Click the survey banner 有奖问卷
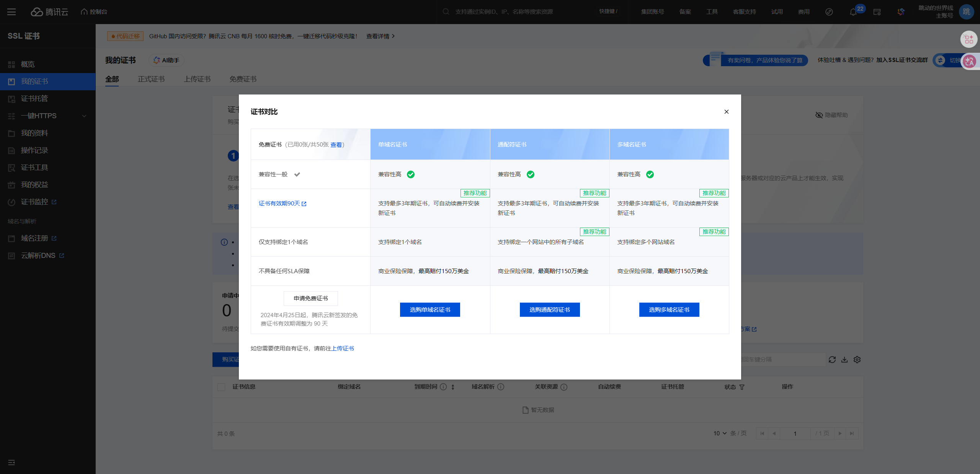980x474 pixels. (x=755, y=60)
